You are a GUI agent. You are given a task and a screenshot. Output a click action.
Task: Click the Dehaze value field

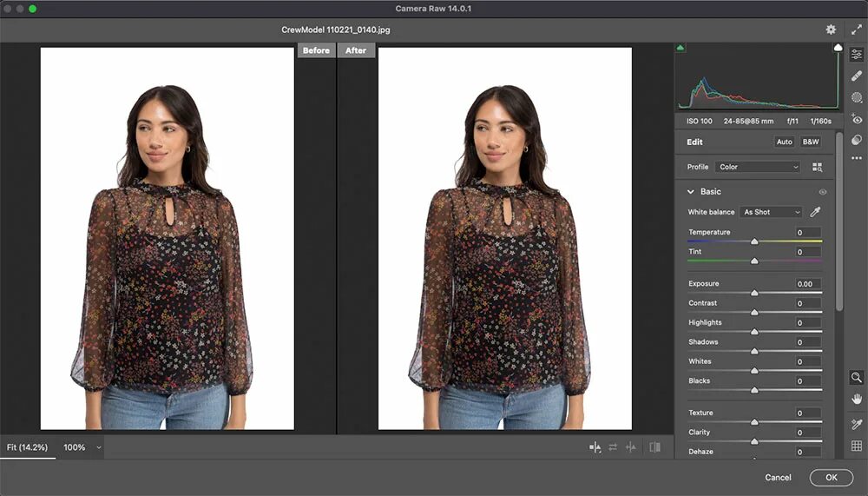[x=807, y=452]
